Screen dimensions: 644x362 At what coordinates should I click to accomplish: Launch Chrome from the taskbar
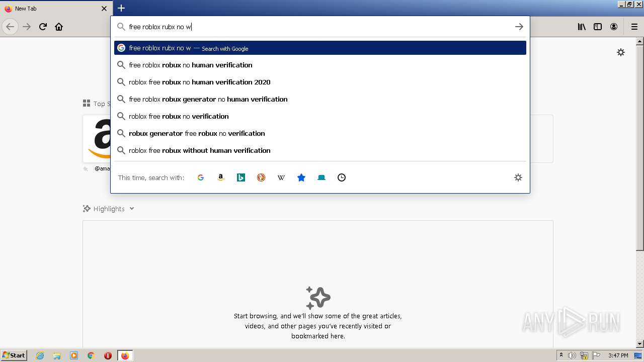pos(91,355)
